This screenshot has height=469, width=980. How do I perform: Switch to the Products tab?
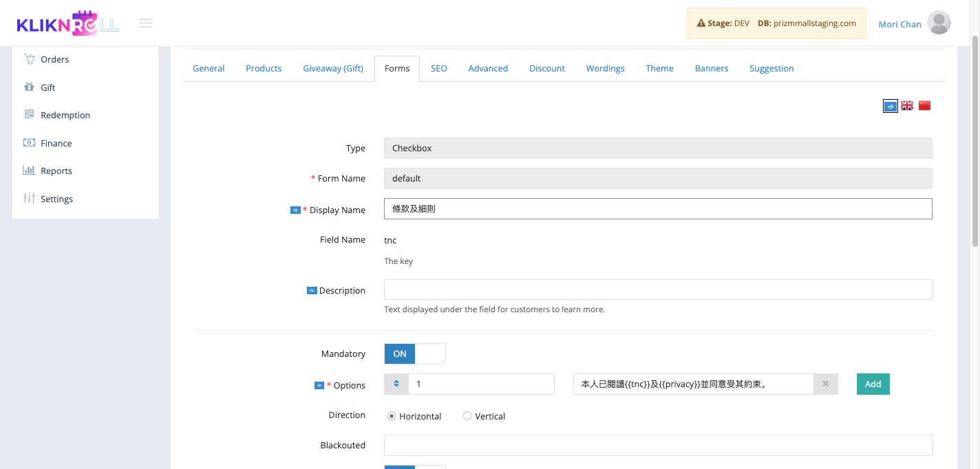264,68
